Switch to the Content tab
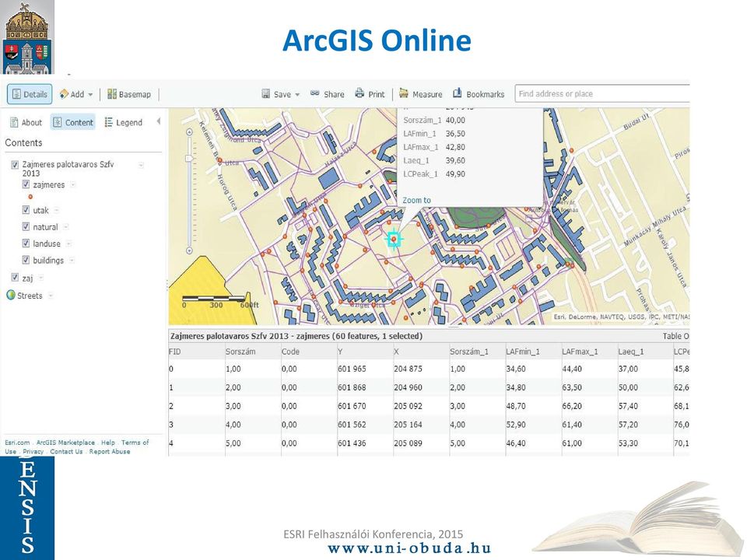The image size is (747, 560). 73,122
